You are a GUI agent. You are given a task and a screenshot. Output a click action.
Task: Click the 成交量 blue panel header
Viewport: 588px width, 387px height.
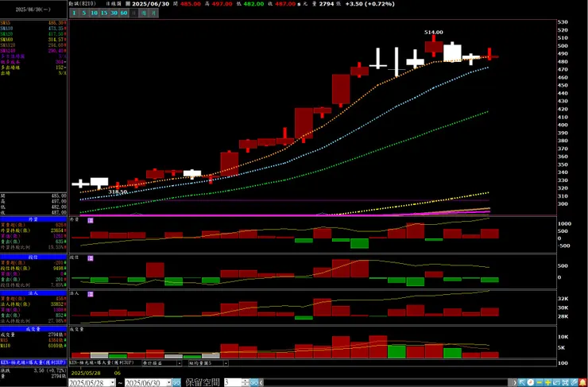click(x=33, y=329)
